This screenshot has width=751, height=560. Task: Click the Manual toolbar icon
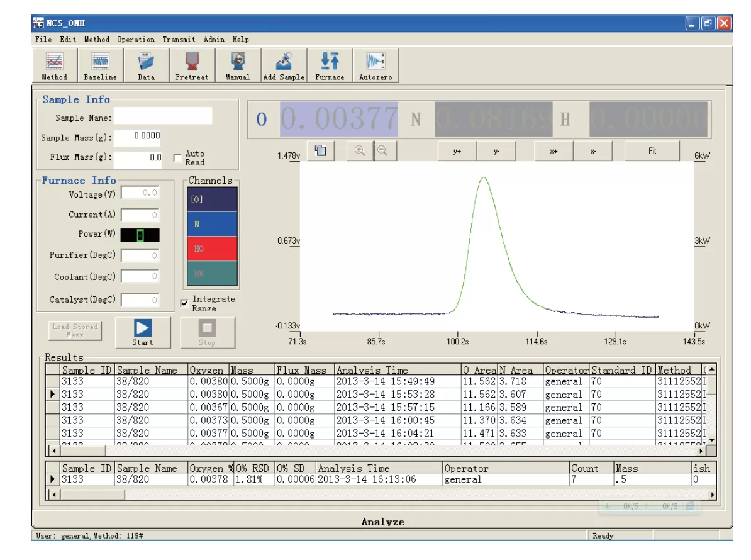click(238, 66)
